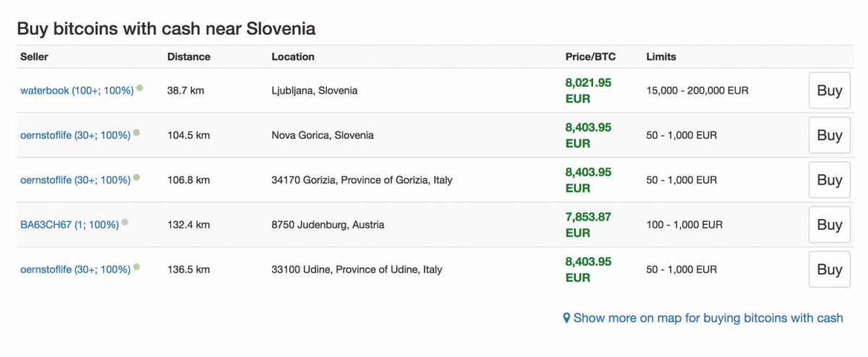
Task: Click the map pin icon near Show more
Action: coord(567,318)
